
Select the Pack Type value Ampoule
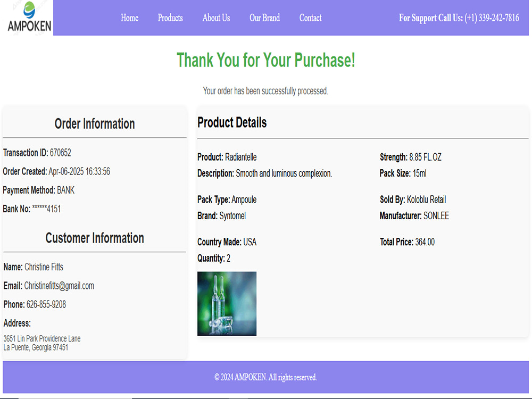(244, 199)
